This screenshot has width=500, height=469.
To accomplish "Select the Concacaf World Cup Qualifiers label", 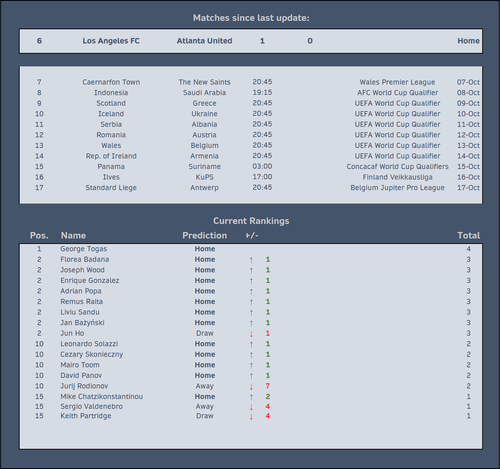I will pos(397,167).
